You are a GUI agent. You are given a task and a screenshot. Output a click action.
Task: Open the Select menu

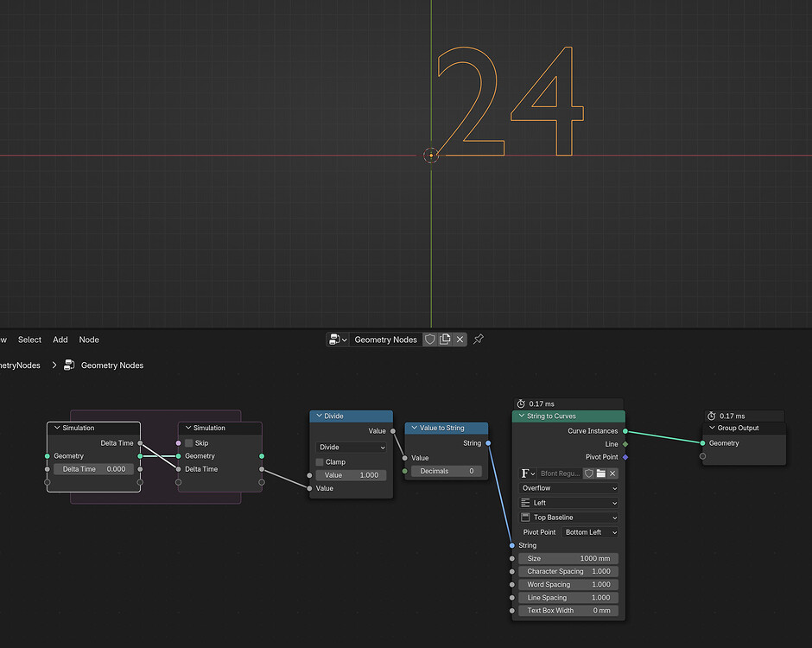pyautogui.click(x=29, y=340)
